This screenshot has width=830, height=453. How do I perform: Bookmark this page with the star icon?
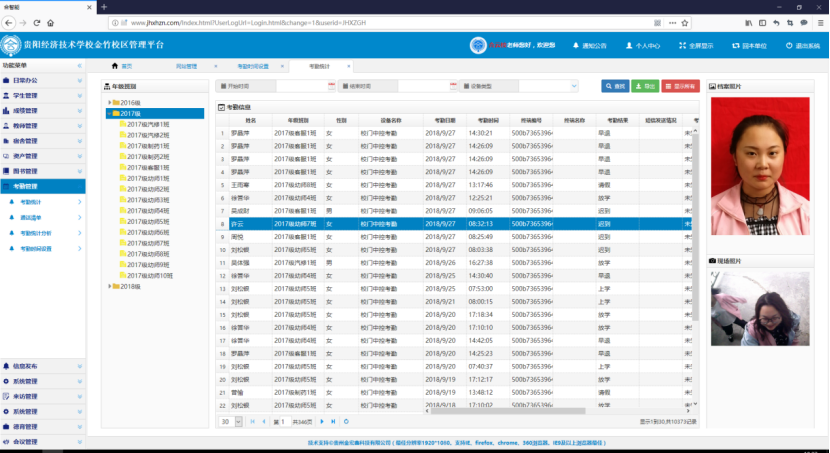pos(685,23)
